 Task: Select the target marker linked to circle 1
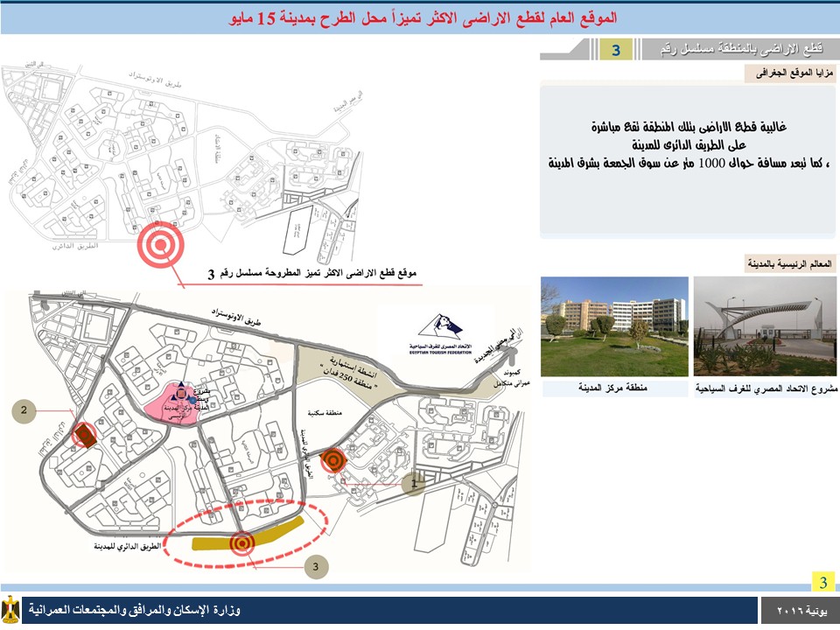[333, 460]
